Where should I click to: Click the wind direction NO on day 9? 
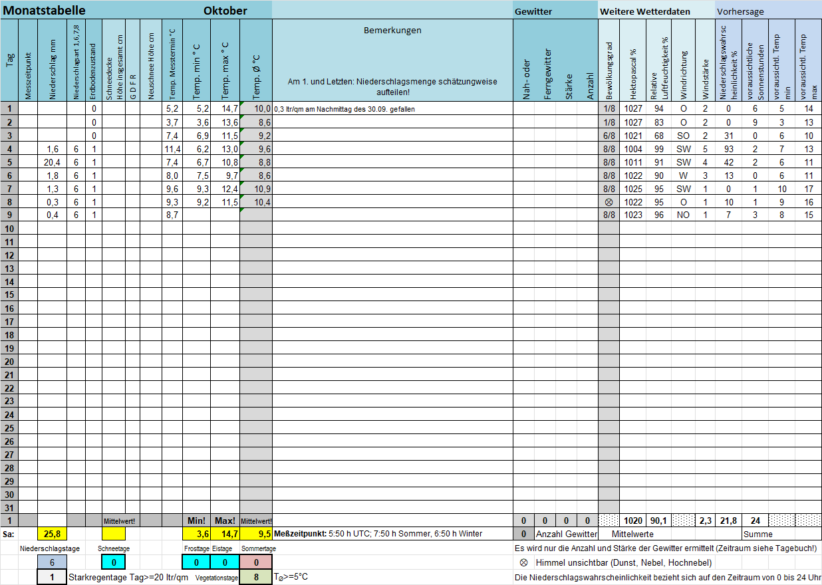click(683, 215)
